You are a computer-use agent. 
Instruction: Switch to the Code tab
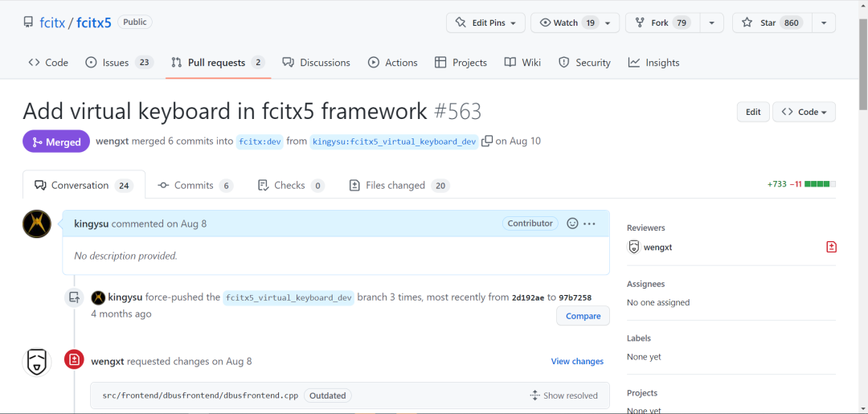point(48,63)
